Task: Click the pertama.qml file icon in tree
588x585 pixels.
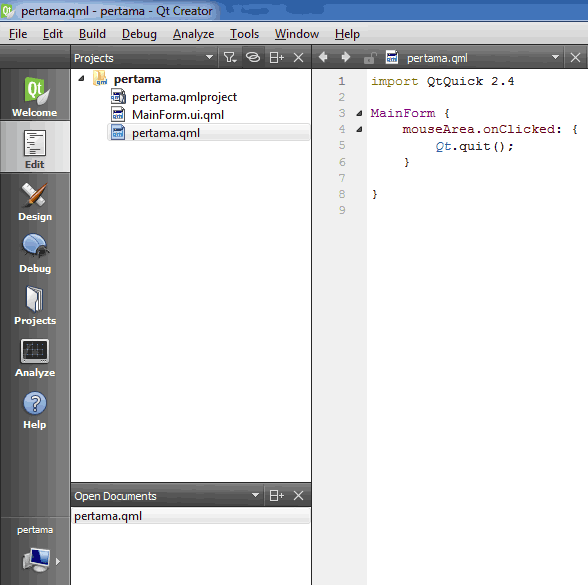Action: coord(118,132)
